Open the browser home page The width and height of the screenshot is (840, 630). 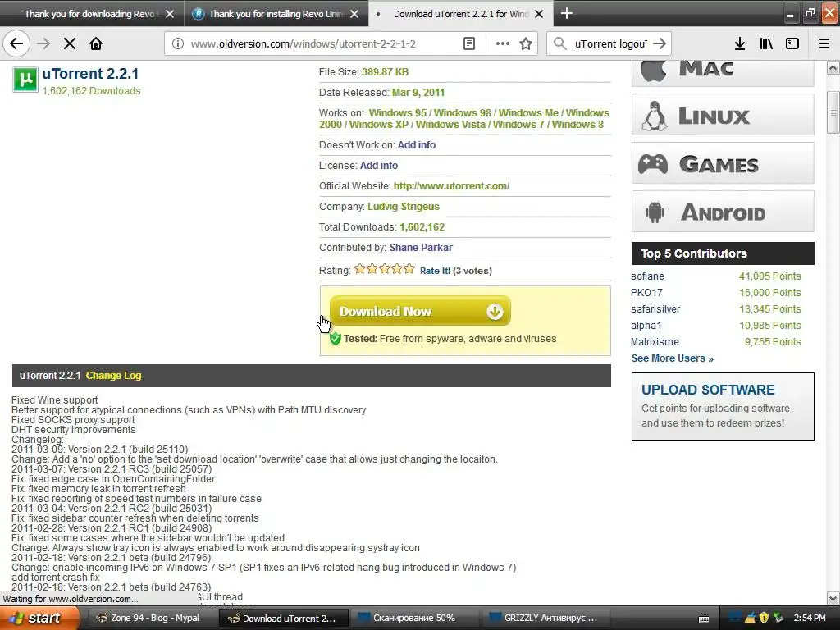96,43
